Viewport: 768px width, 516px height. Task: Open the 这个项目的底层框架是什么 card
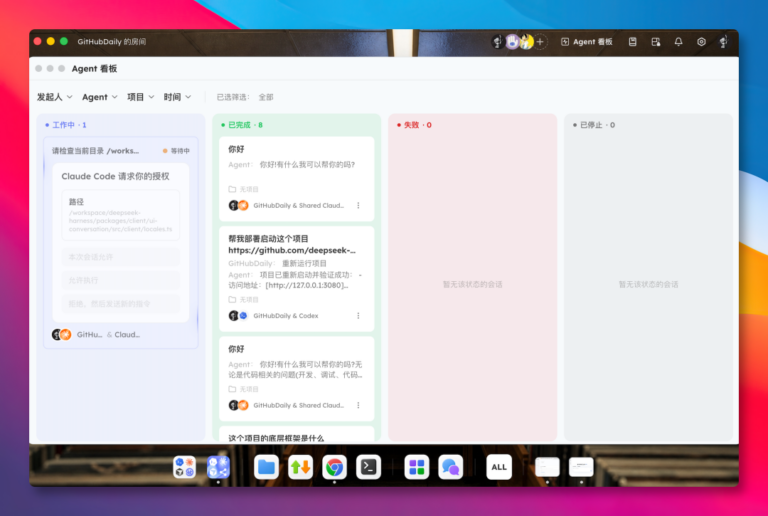pos(297,435)
